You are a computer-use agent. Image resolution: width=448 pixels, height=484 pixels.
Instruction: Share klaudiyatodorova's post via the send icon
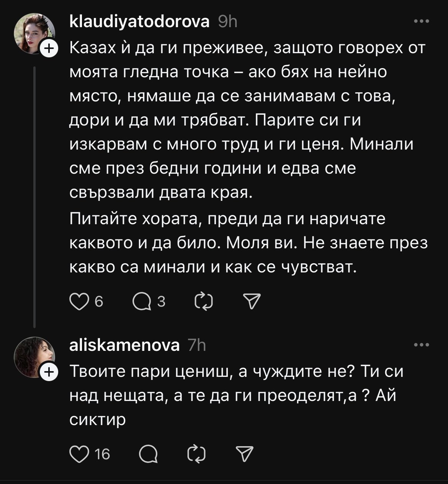[252, 302]
